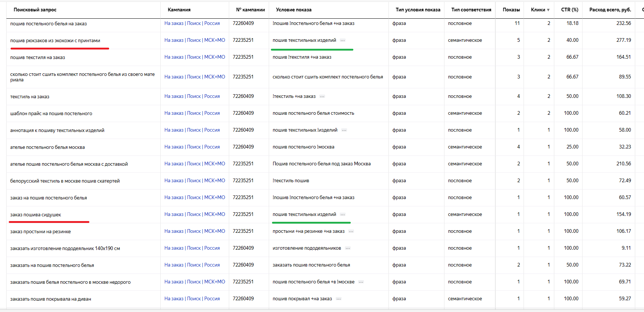Image resolution: width=644 pixels, height=312 pixels.
Task: Sort table by Показы column header
Action: [511, 10]
